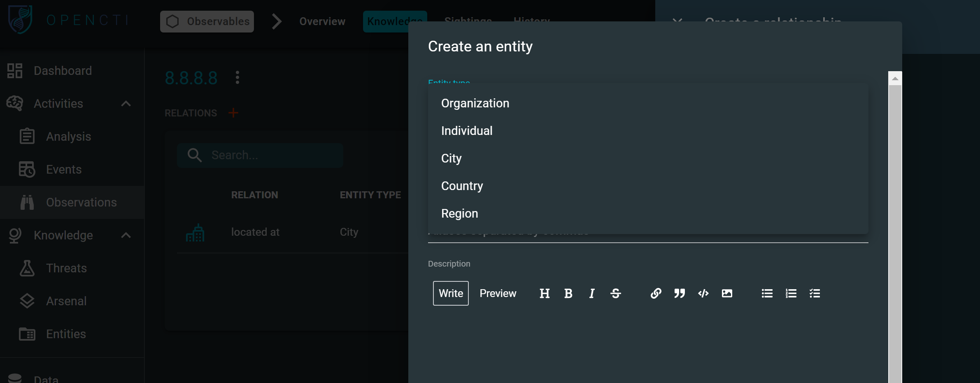Apply italic formatting in description editor
Image resolution: width=980 pixels, height=383 pixels.
coord(591,293)
